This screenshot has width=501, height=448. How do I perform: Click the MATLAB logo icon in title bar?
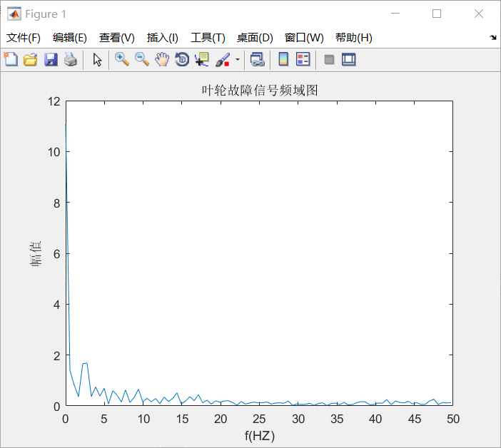[x=14, y=14]
